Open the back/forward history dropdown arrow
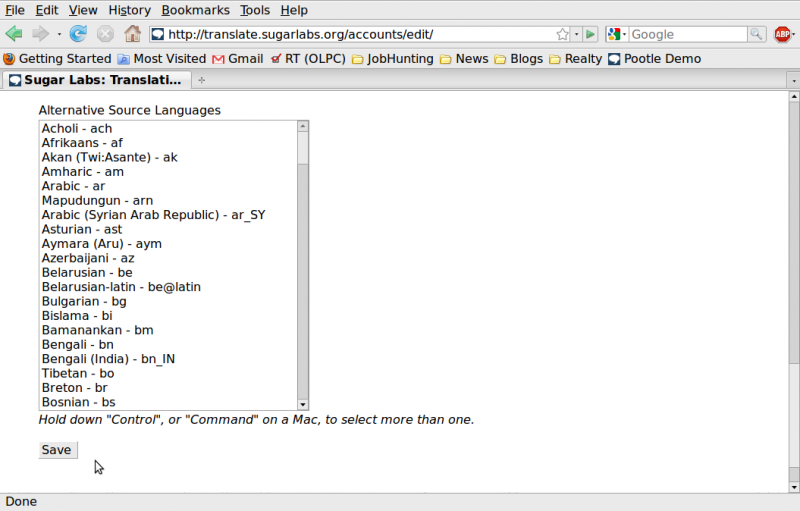This screenshot has height=511, width=800. [x=59, y=34]
